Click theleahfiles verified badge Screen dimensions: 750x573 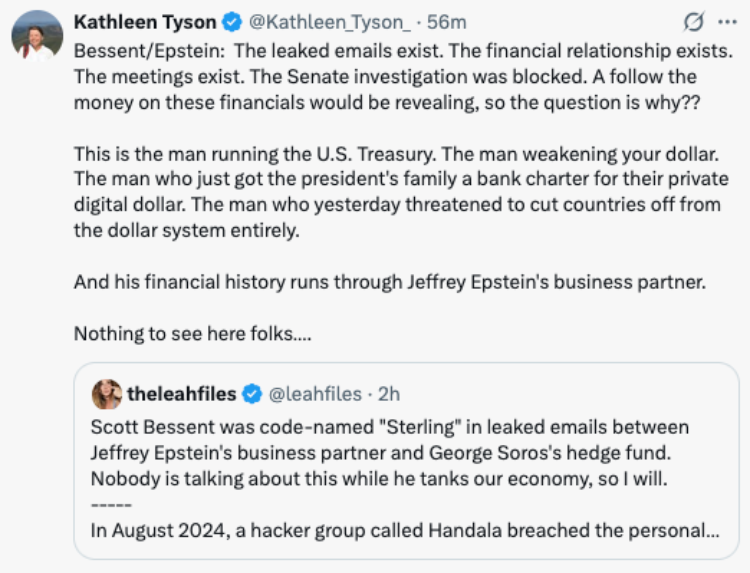coord(252,394)
